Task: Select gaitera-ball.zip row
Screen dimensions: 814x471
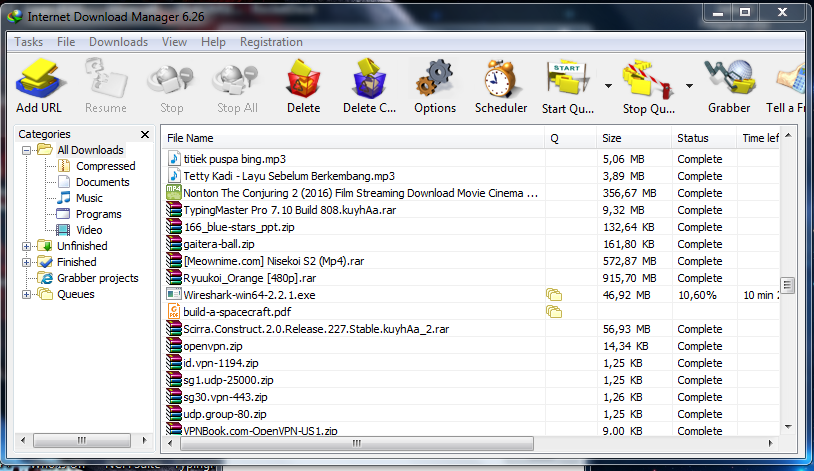Action: 470,244
